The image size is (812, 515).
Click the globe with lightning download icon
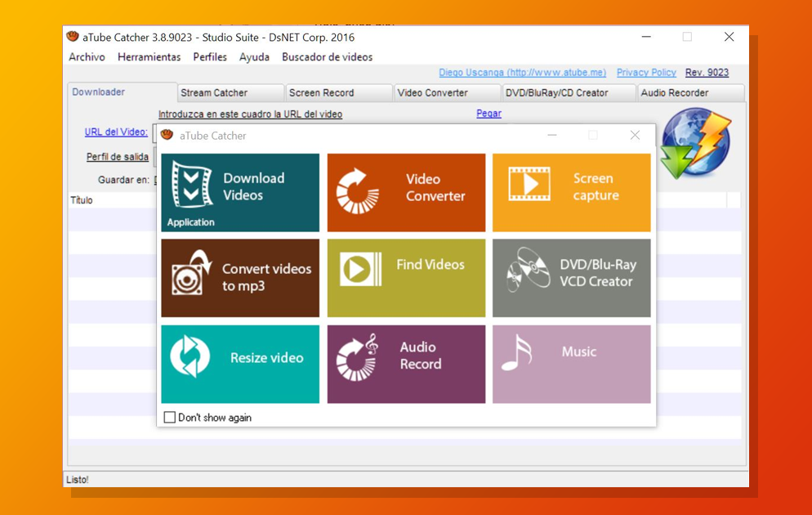pyautogui.click(x=695, y=143)
